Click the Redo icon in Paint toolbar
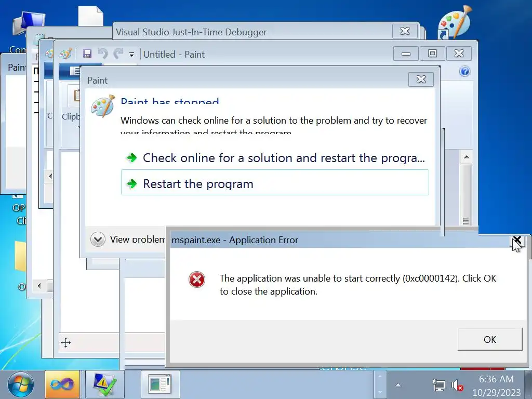Viewport: 532px width, 399px height. pyautogui.click(x=118, y=54)
